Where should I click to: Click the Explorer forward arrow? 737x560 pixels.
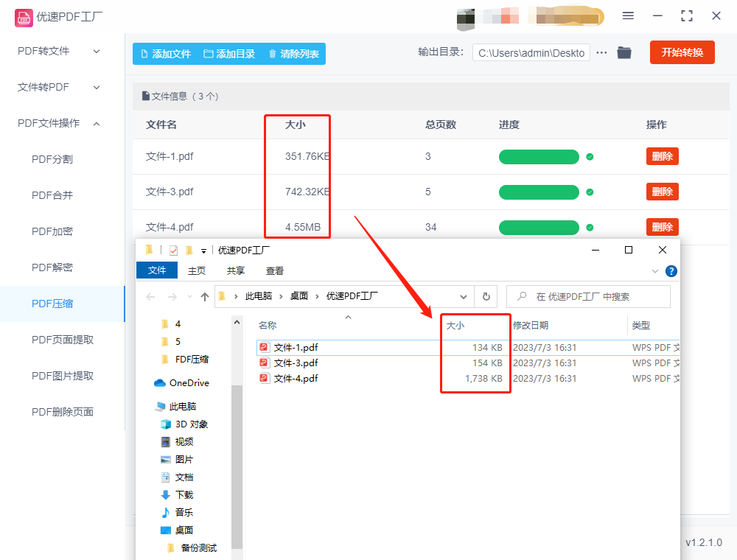coord(172,297)
